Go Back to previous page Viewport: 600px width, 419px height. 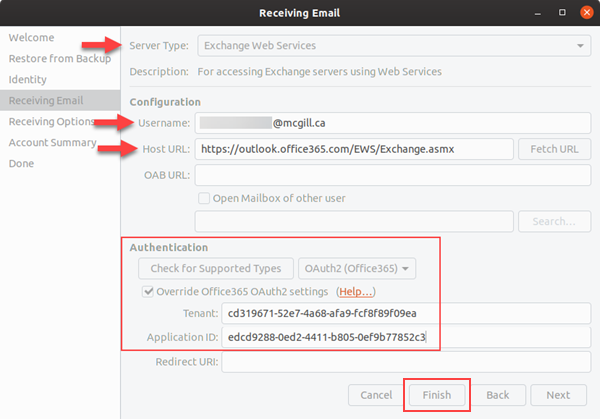pos(498,395)
